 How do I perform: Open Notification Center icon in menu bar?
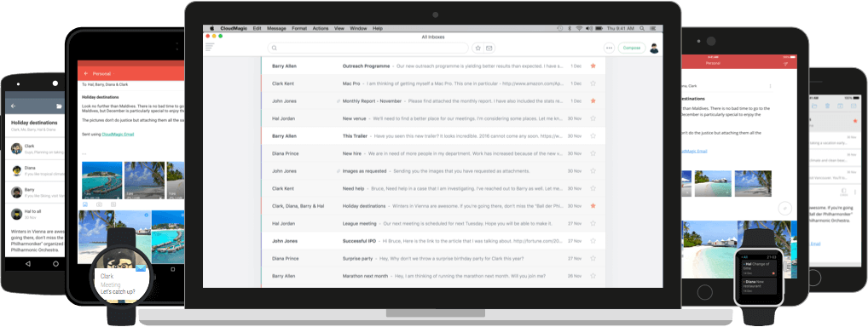pyautogui.click(x=653, y=28)
